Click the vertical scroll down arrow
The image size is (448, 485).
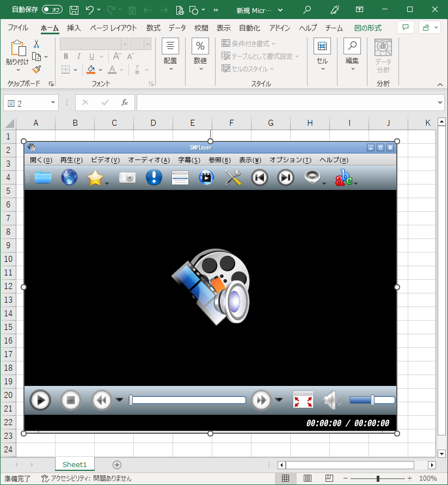[x=441, y=454]
